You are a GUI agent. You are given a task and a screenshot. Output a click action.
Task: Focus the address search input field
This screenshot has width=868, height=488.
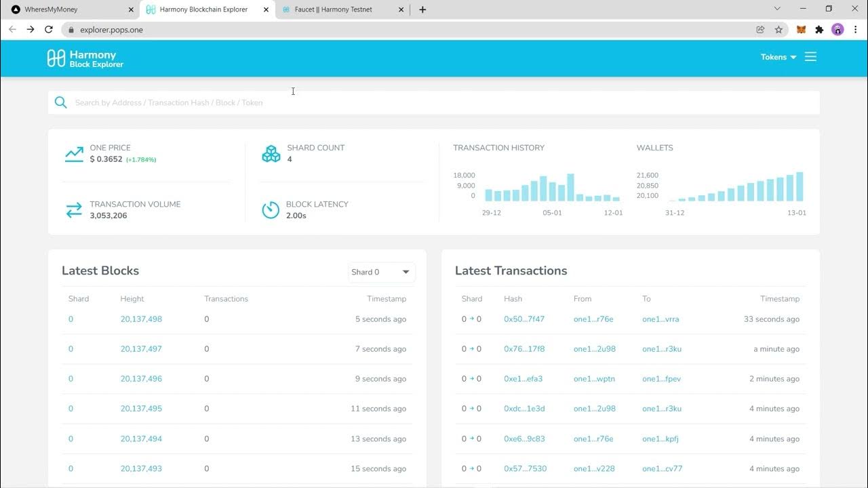pyautogui.click(x=434, y=102)
